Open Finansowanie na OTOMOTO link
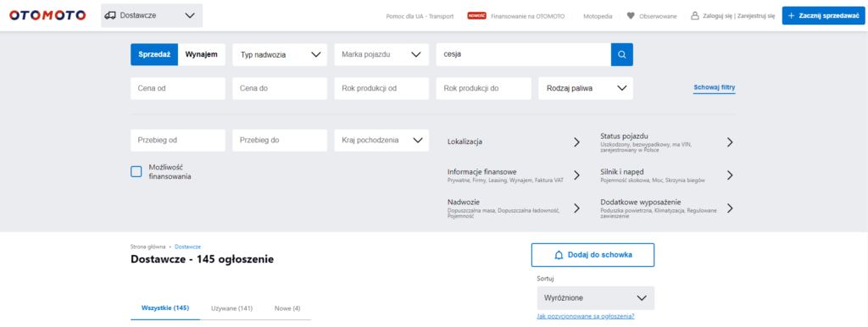 pyautogui.click(x=527, y=17)
